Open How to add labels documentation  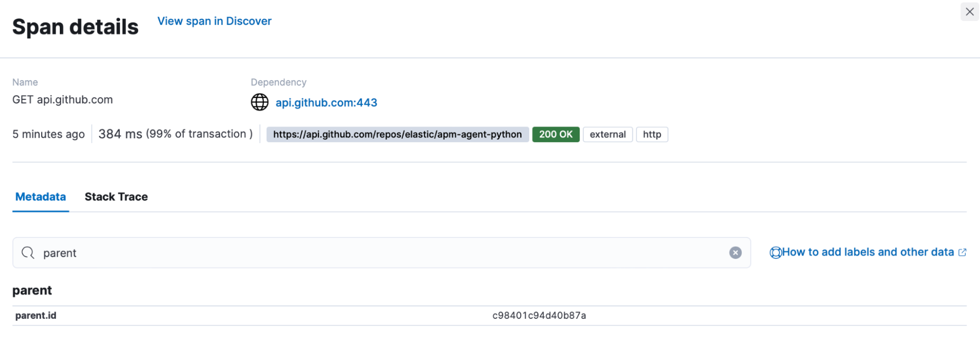pyautogui.click(x=867, y=252)
